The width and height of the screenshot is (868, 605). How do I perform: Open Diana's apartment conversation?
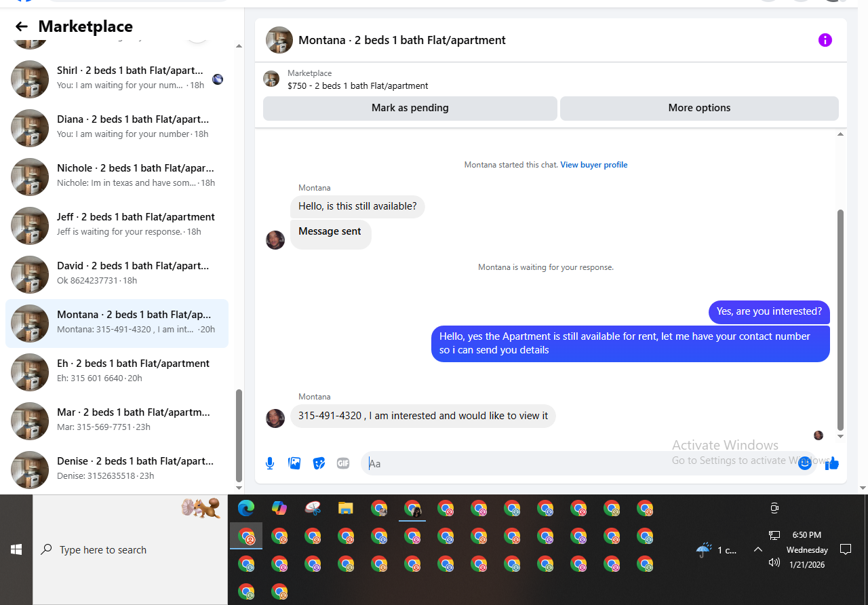pyautogui.click(x=117, y=128)
